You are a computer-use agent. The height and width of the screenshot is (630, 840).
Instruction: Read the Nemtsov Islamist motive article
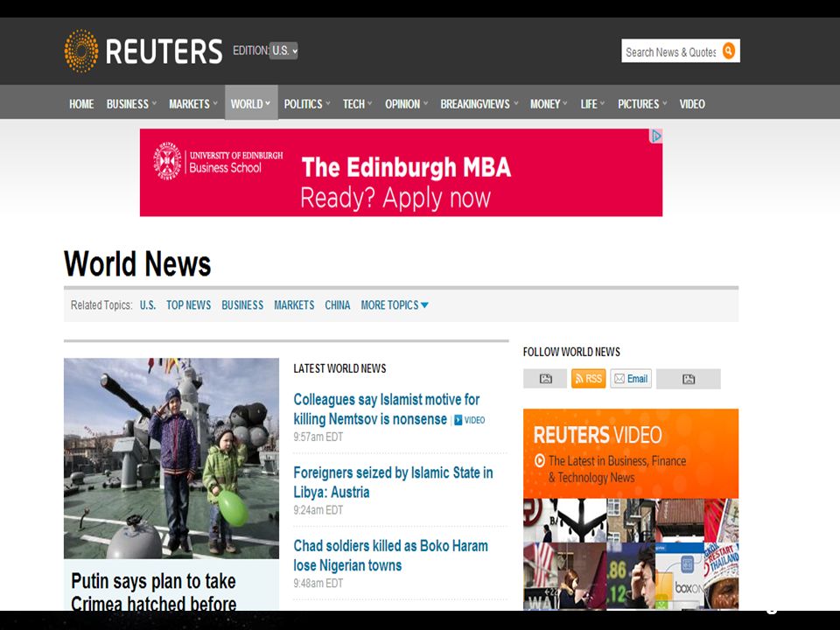pyautogui.click(x=386, y=409)
